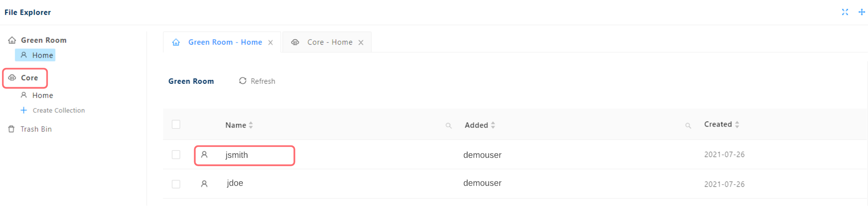Check the checkbox next to jsmith
This screenshot has height=211, width=868.
(x=176, y=155)
